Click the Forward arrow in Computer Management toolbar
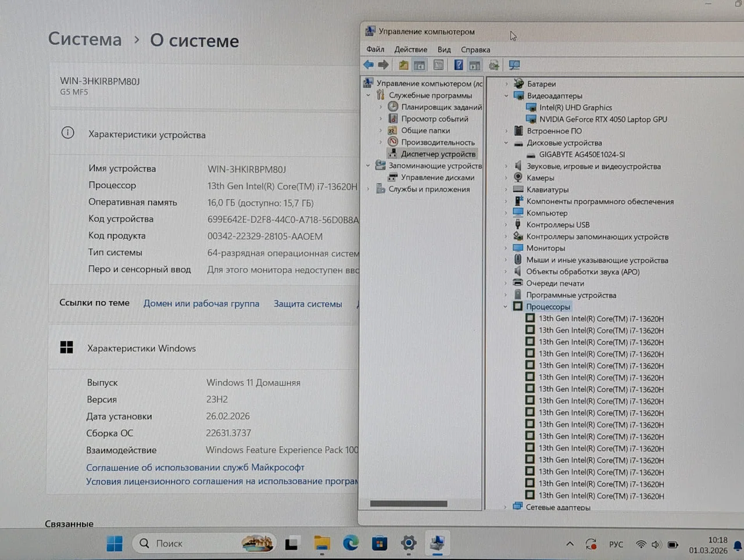The height and width of the screenshot is (560, 744). tap(383, 65)
